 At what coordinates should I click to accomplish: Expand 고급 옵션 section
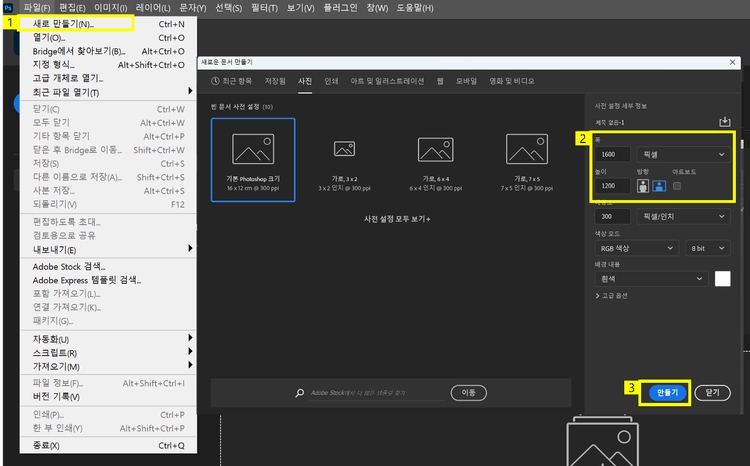coord(611,296)
